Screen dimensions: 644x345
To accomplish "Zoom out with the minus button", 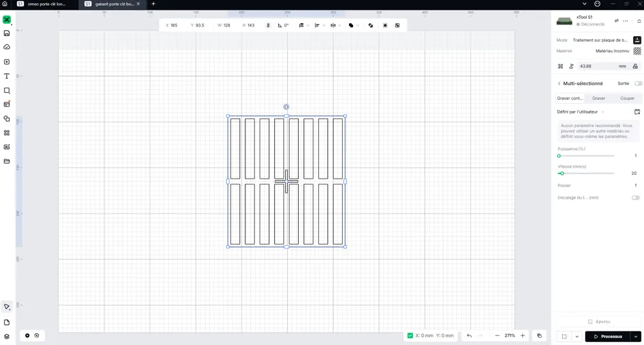I will pos(497,335).
